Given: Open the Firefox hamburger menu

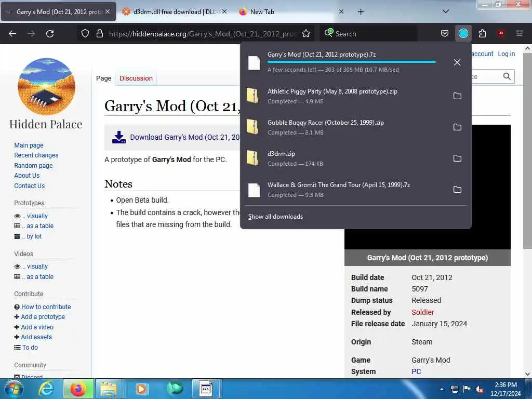Looking at the screenshot, I should point(519,33).
